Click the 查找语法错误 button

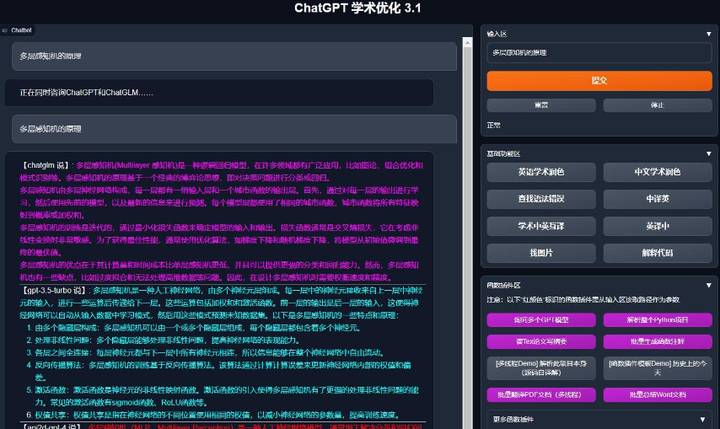pyautogui.click(x=541, y=199)
